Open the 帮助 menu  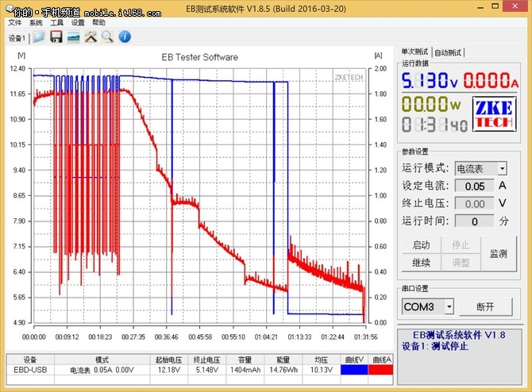98,23
